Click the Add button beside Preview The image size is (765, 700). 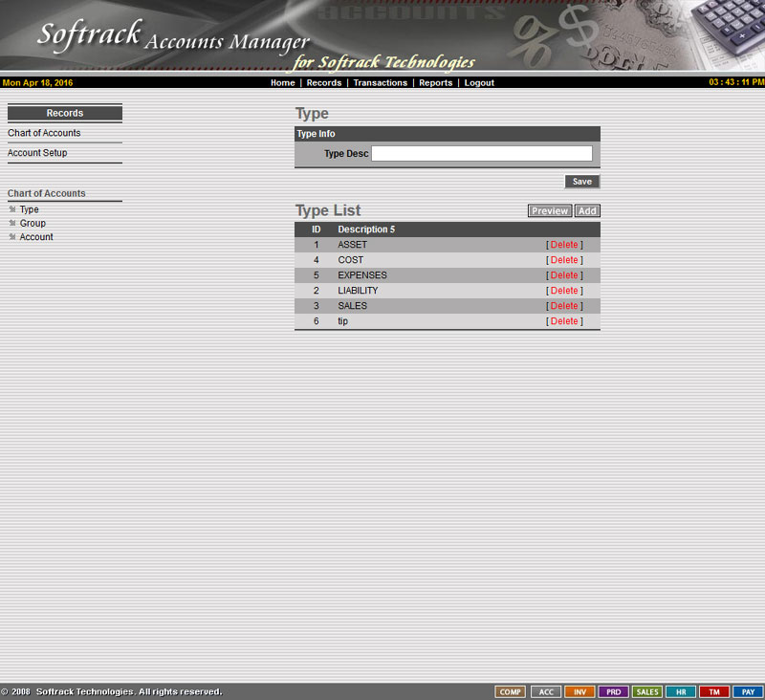(x=587, y=211)
